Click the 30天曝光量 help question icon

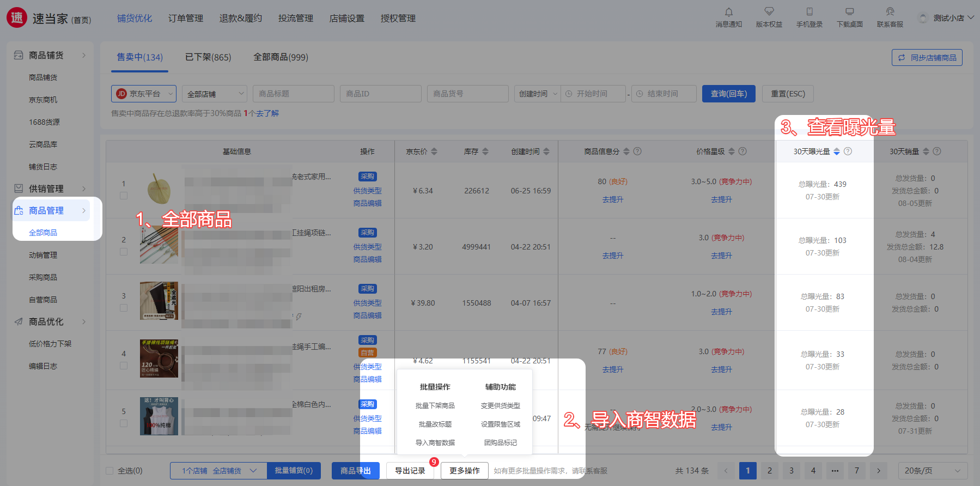(848, 151)
